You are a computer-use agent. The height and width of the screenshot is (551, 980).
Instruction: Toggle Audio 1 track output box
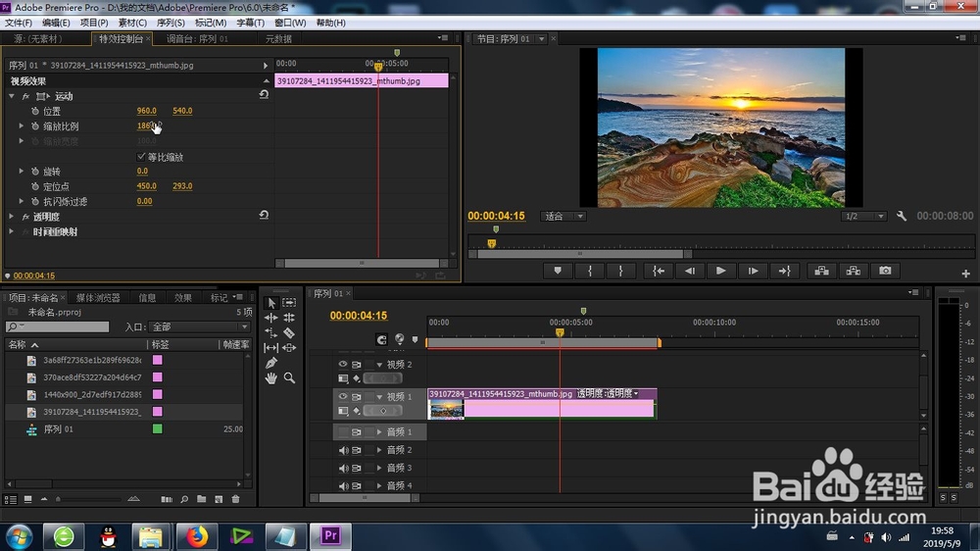342,432
